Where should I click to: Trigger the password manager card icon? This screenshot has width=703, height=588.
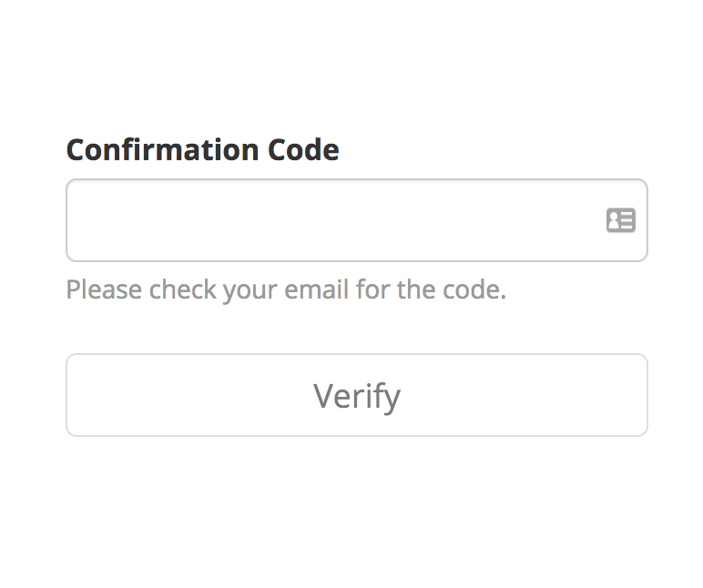click(621, 220)
